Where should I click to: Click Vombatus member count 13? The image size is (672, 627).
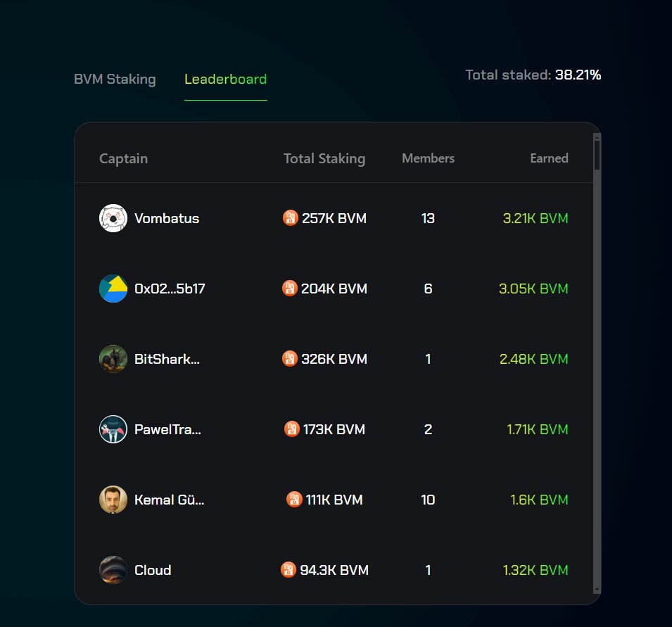click(428, 218)
